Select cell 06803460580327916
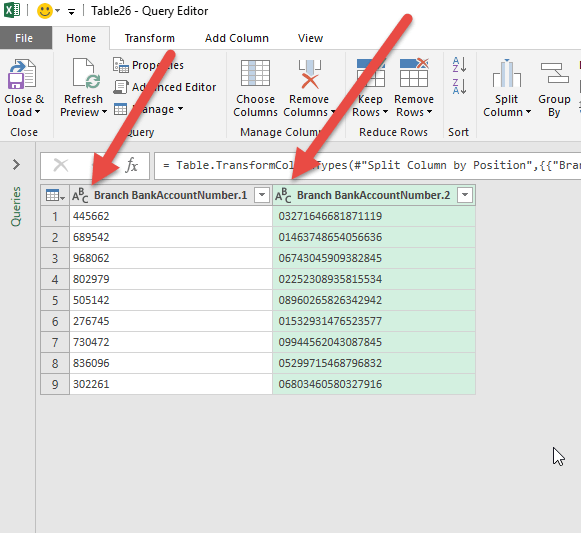This screenshot has width=581, height=533. click(x=374, y=384)
